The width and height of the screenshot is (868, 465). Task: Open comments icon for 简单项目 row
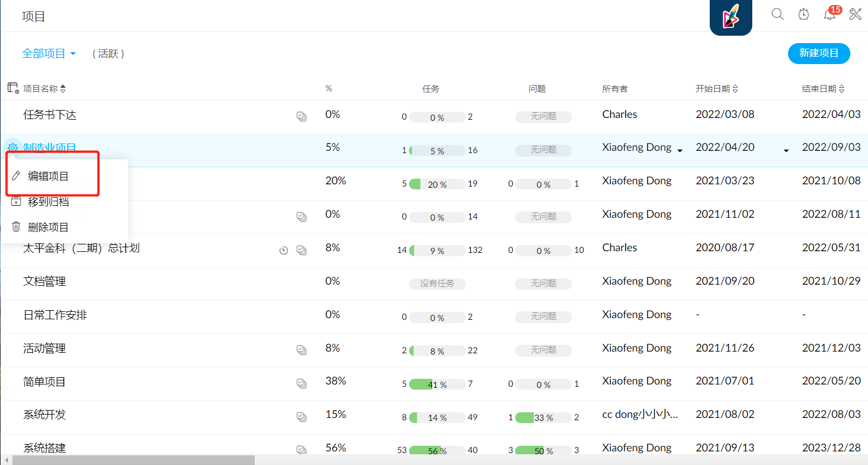tap(301, 384)
